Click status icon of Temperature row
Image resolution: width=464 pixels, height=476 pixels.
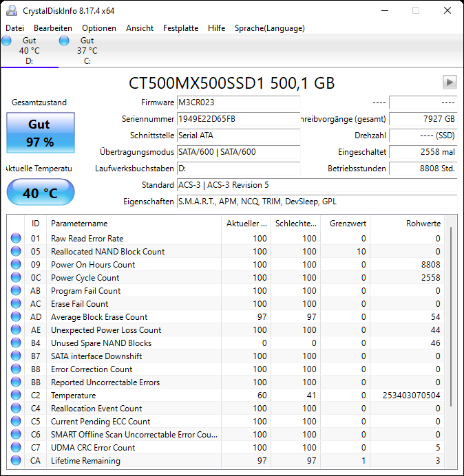click(x=16, y=395)
